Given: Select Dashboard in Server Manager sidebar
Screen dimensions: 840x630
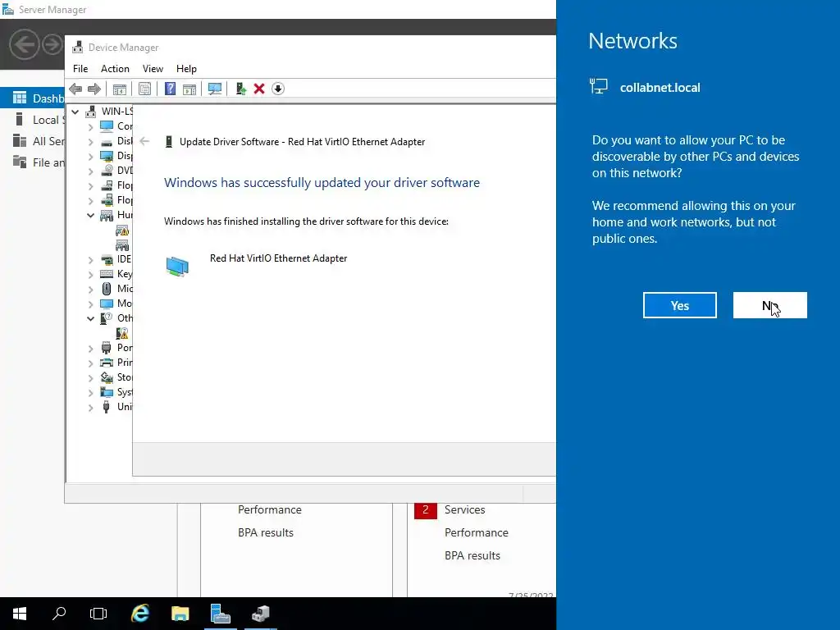Looking at the screenshot, I should [x=32, y=98].
